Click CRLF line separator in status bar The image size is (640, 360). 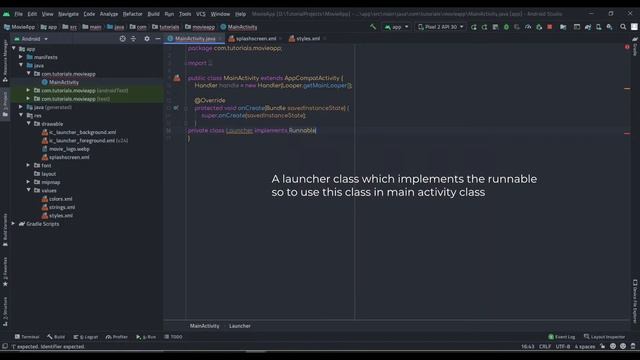(545, 346)
